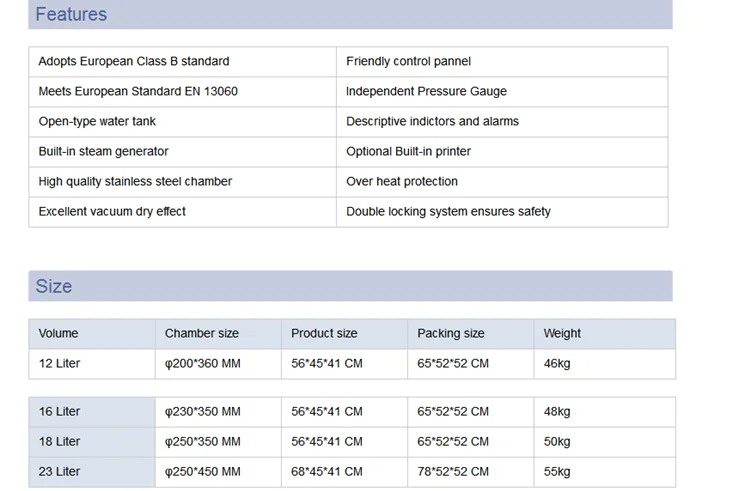The width and height of the screenshot is (750, 491).
Task: Click the Features section heading
Action: tap(71, 15)
